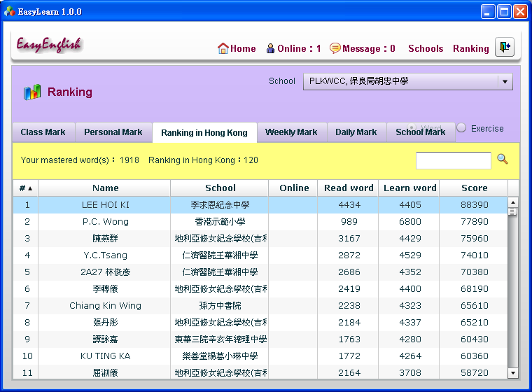
Task: Sort by Read word column header
Action: (349, 188)
